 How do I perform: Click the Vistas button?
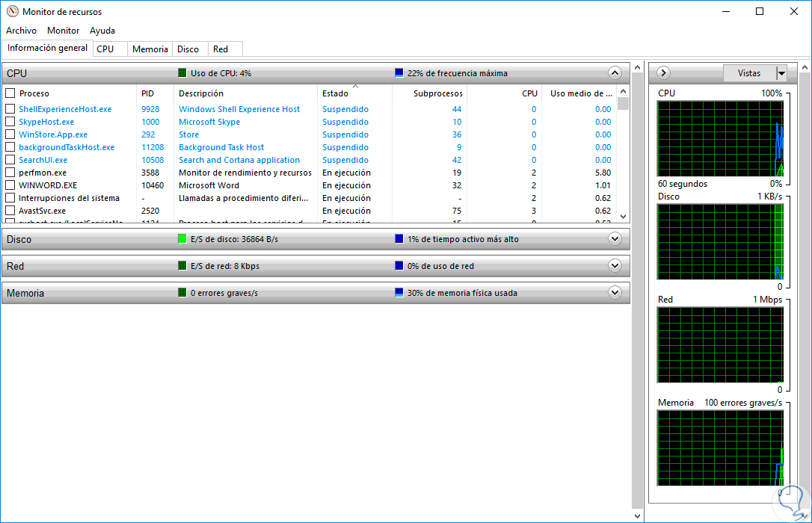749,73
